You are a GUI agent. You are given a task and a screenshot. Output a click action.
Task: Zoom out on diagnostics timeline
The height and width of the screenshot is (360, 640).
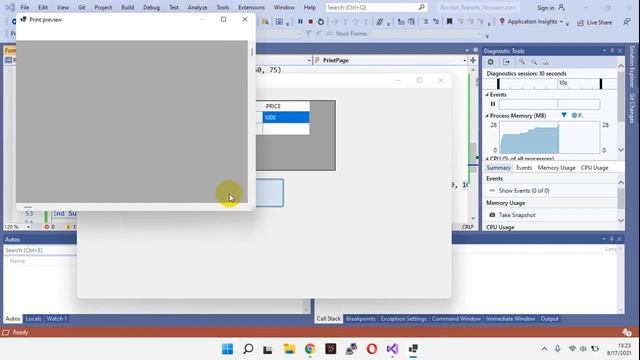point(534,62)
